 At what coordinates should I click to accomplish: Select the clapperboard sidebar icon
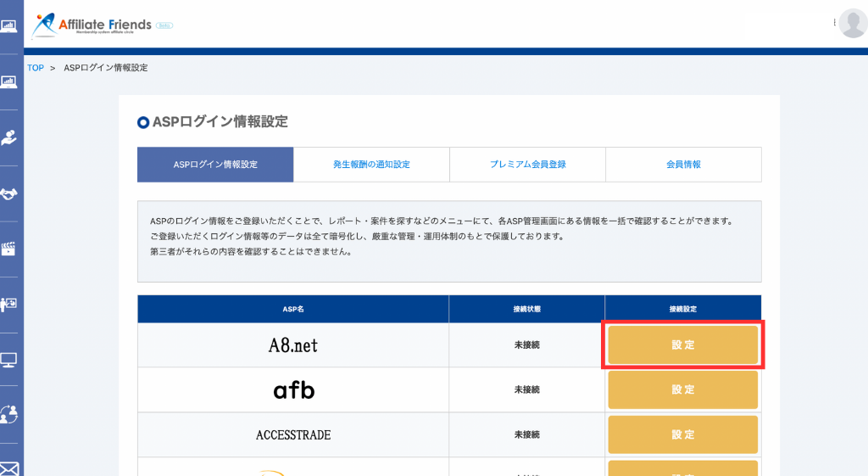point(8,249)
